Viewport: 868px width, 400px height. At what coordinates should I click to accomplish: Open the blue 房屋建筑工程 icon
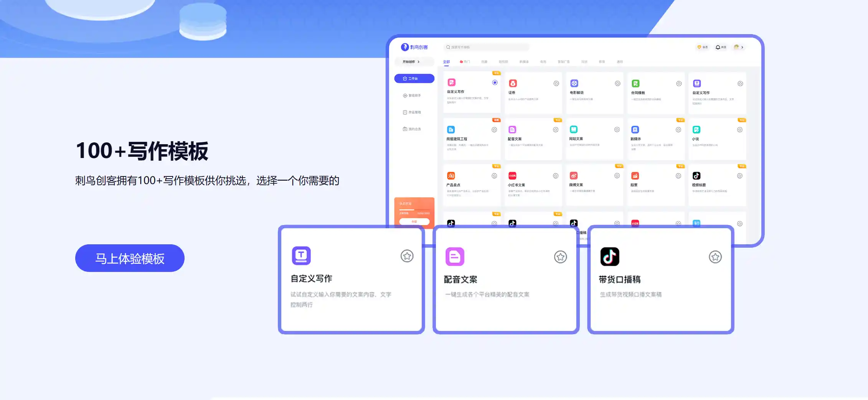point(451,130)
